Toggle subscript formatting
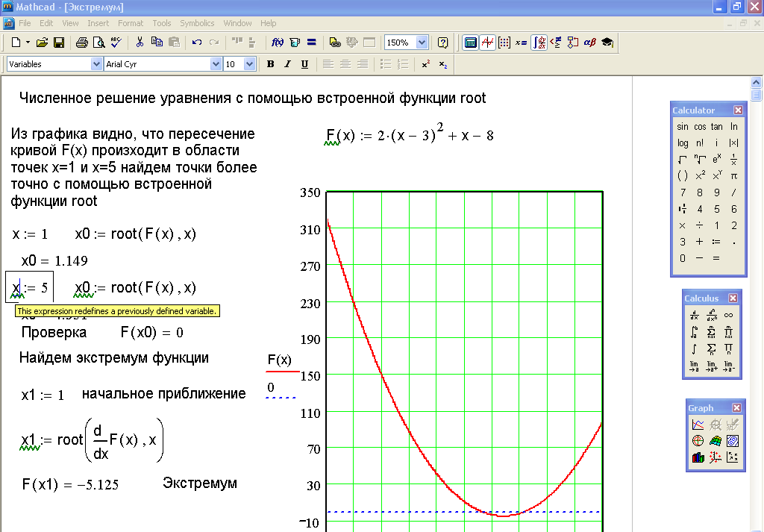This screenshot has height=532, width=764. 443,64
